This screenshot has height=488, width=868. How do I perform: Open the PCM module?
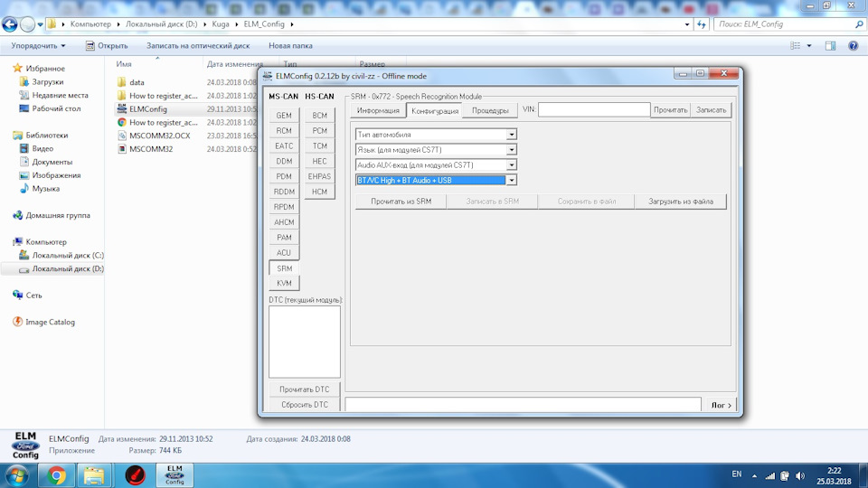tap(319, 130)
